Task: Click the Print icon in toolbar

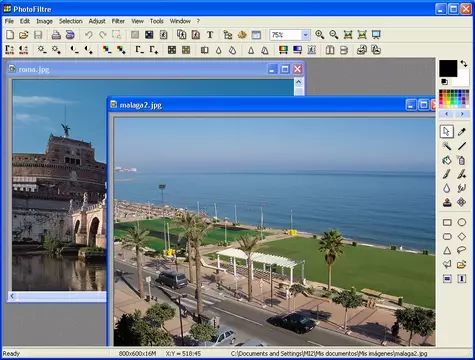Action: (56, 35)
